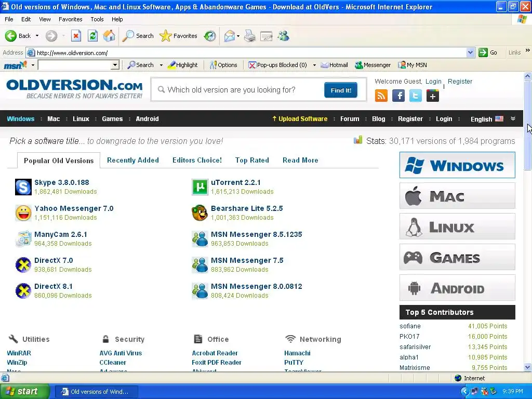Click the address bar URL field
The image size is (532, 399).
point(251,52)
